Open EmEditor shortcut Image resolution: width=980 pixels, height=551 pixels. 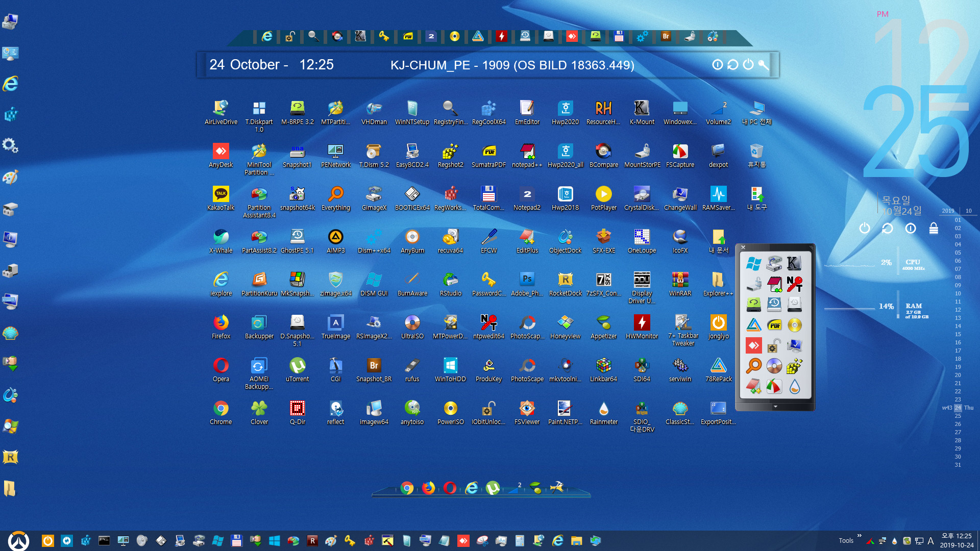[527, 112]
